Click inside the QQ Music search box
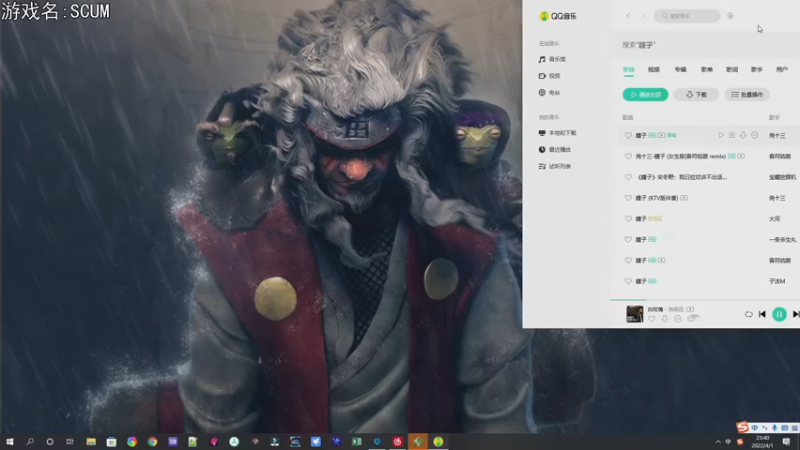The height and width of the screenshot is (450, 800). point(687,16)
